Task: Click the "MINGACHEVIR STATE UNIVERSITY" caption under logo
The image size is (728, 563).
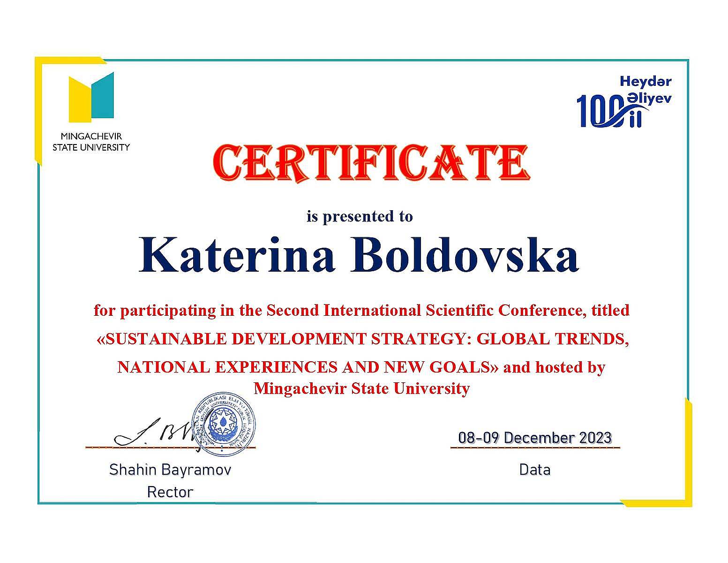Action: click(x=91, y=142)
